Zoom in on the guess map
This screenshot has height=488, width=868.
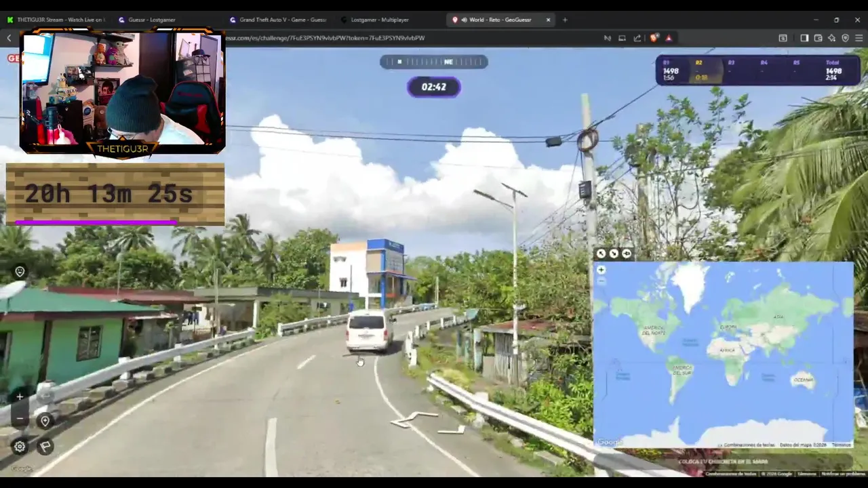point(601,270)
